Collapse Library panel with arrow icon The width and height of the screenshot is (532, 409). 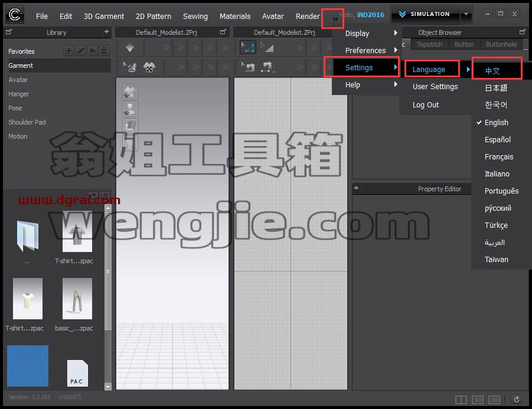click(106, 32)
